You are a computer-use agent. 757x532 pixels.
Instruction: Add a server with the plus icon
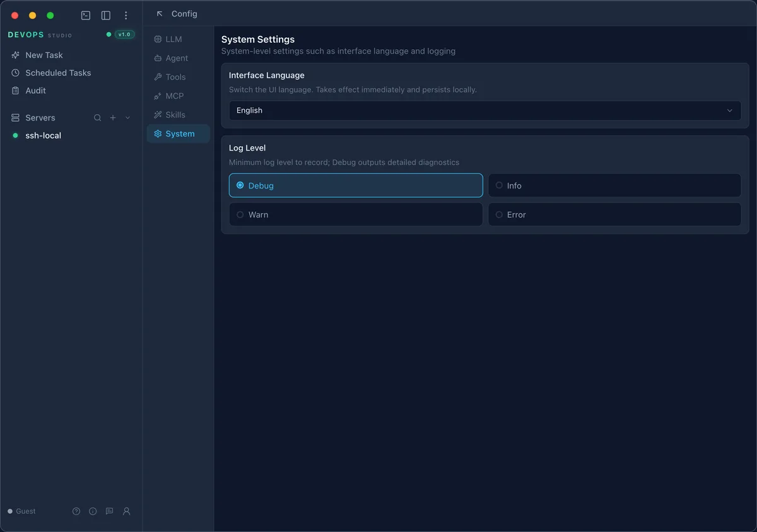pyautogui.click(x=113, y=118)
